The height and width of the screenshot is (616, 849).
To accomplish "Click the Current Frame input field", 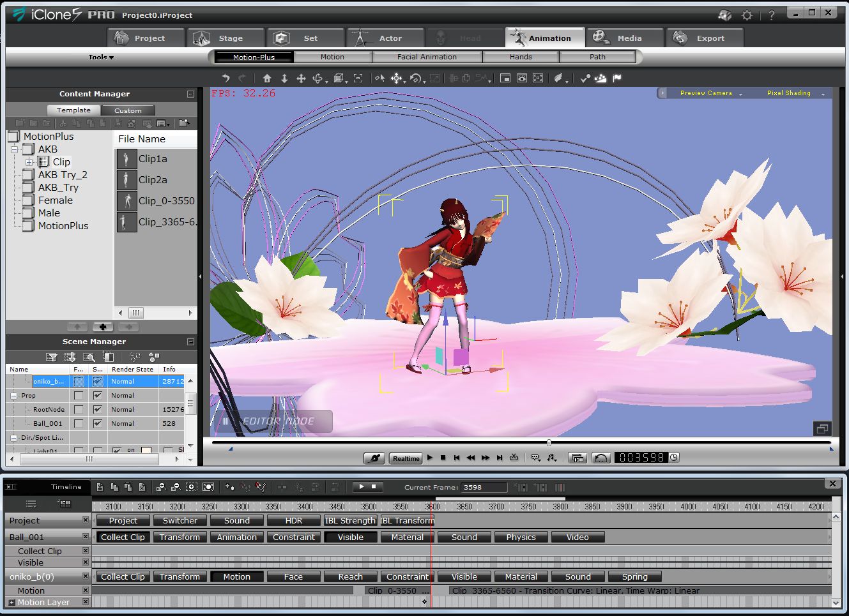I will (484, 487).
